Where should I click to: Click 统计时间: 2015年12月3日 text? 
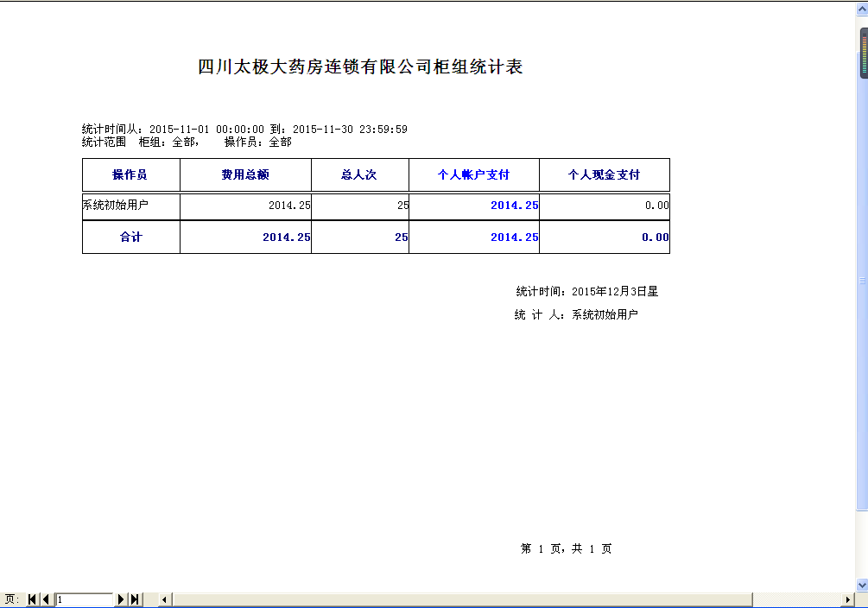tap(586, 291)
